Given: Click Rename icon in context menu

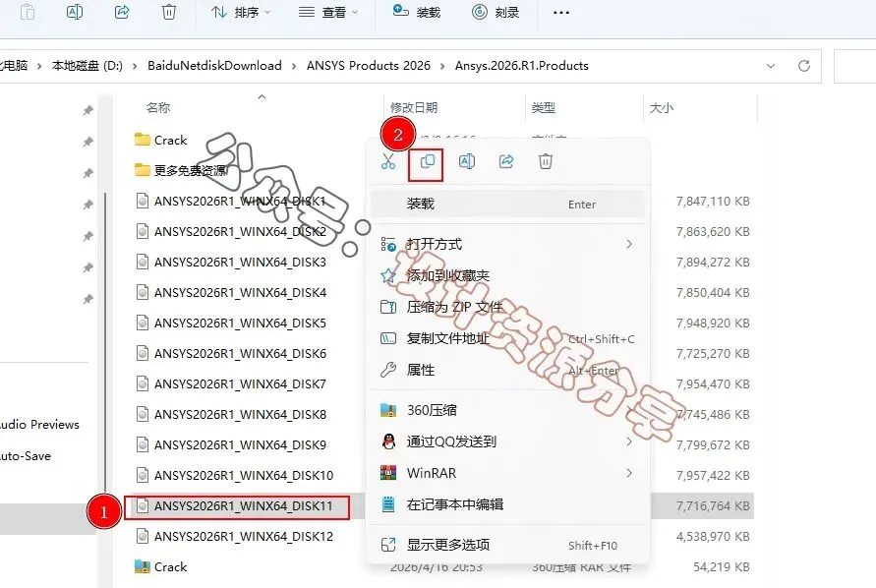Looking at the screenshot, I should (x=466, y=161).
